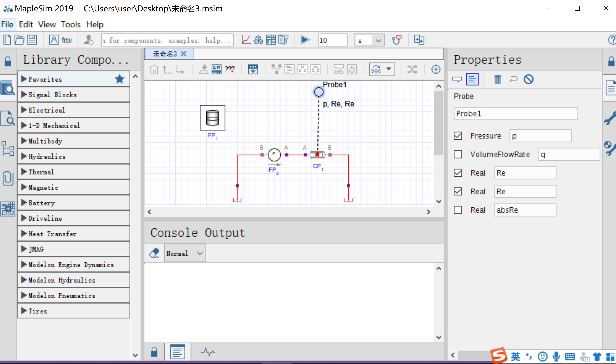Image resolution: width=616 pixels, height=364 pixels.
Task: Open a file using the folder icon
Action: [19, 40]
